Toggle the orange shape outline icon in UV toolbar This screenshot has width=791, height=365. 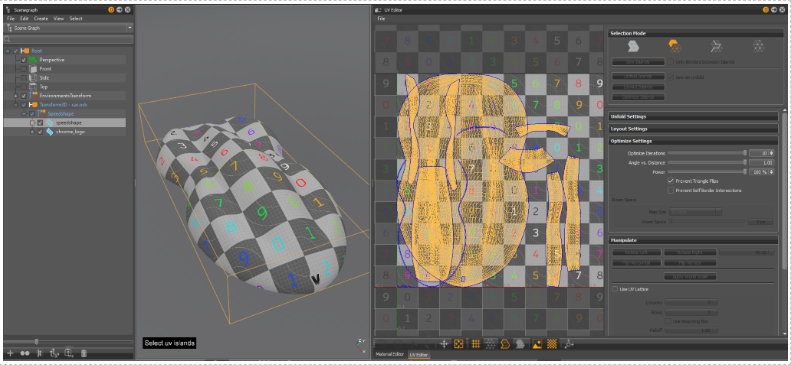pyautogui.click(x=504, y=344)
